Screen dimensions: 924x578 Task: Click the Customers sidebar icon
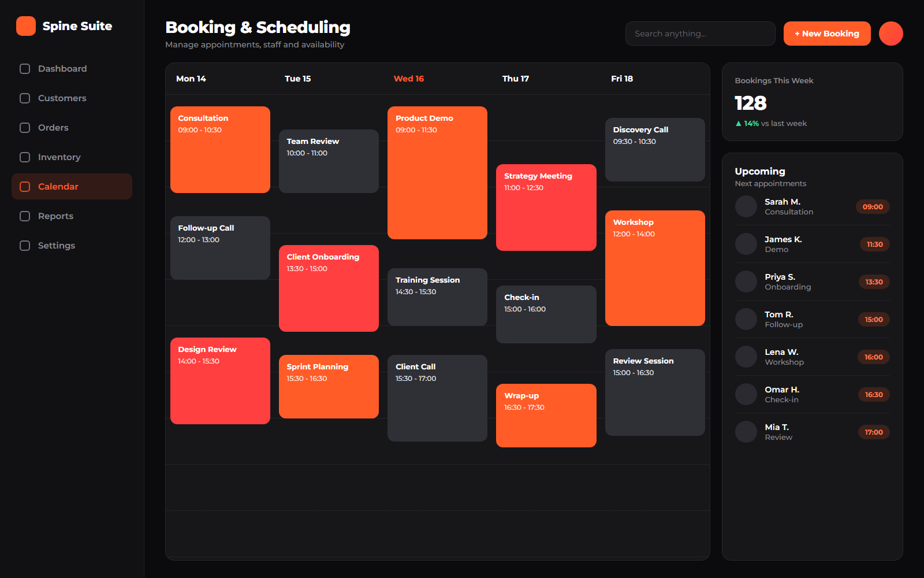click(x=25, y=98)
